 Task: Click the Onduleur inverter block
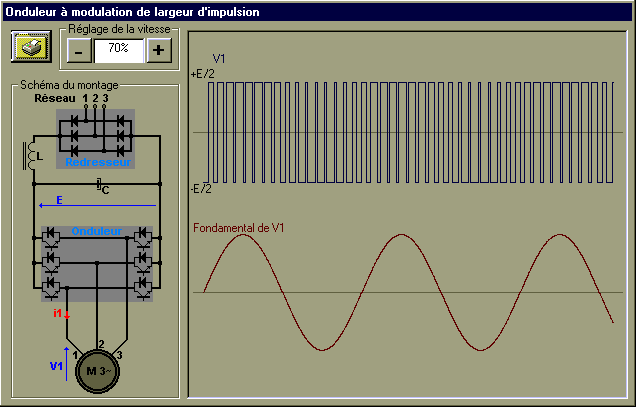[x=97, y=264]
